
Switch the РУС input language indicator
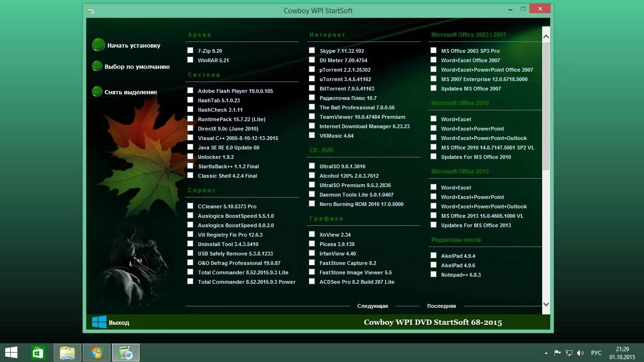click(x=596, y=353)
